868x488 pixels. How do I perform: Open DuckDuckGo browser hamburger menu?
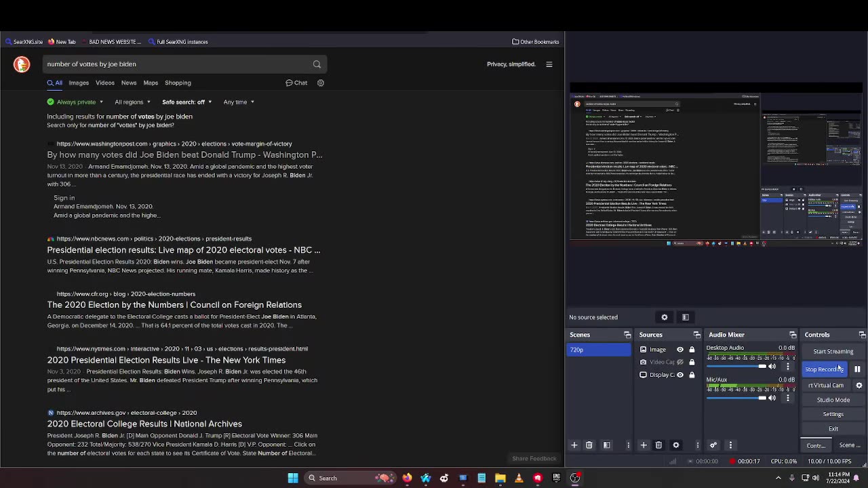(x=549, y=64)
